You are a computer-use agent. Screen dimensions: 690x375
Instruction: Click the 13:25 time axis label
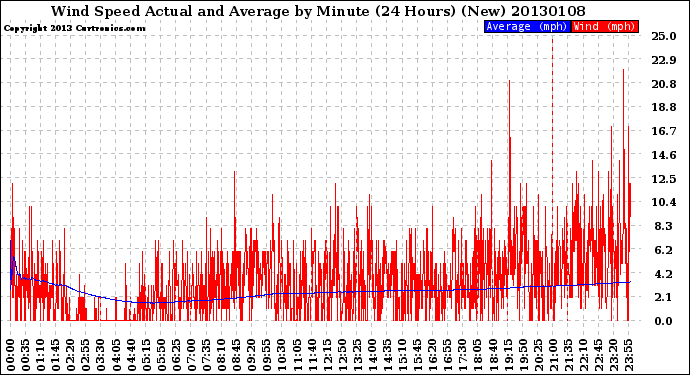tap(357, 355)
